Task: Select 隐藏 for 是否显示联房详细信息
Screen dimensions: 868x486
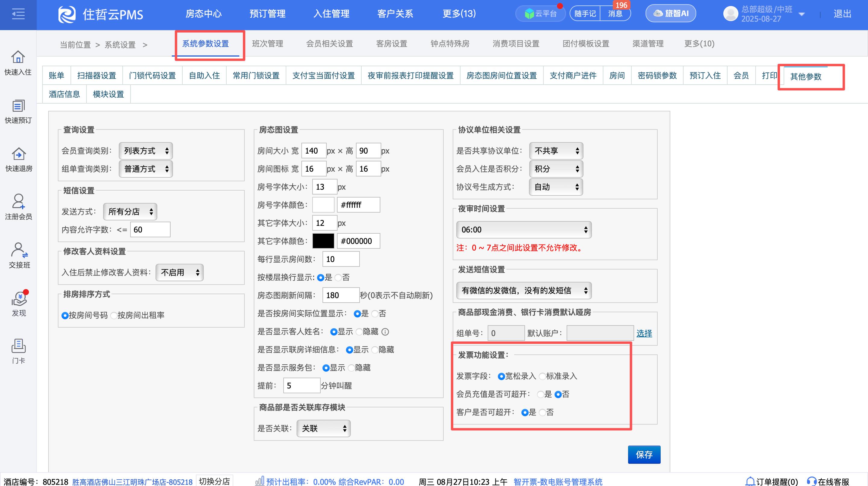Action: (x=375, y=350)
